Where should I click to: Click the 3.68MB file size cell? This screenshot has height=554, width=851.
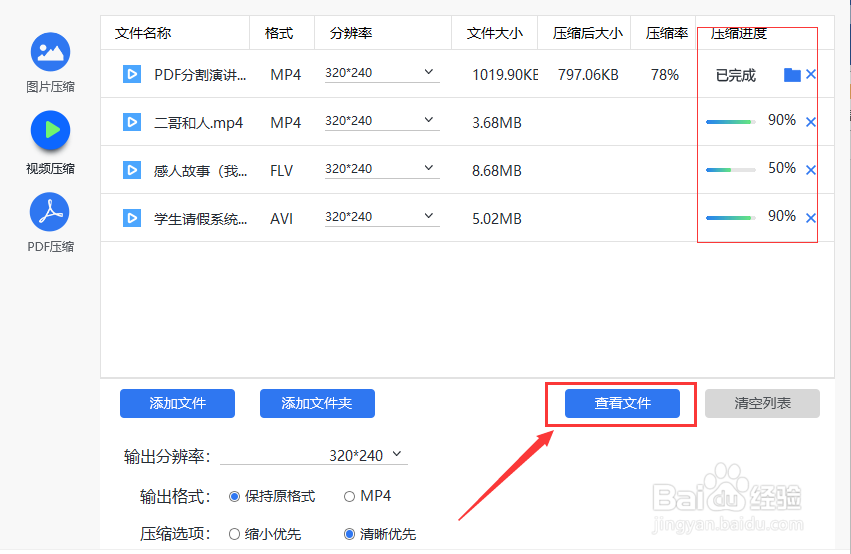(497, 123)
